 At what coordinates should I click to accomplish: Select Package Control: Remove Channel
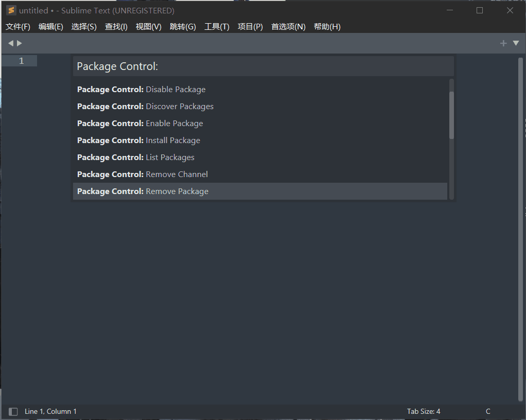point(260,174)
